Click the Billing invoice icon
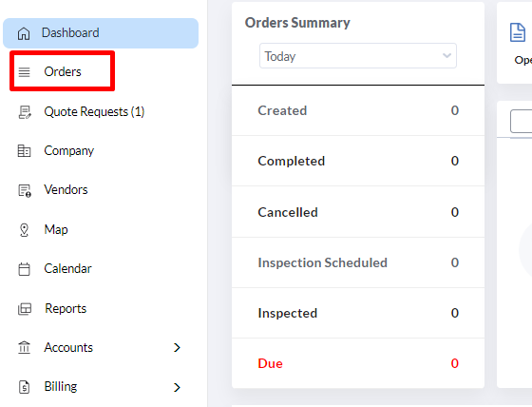This screenshot has height=407, width=532. [24, 387]
